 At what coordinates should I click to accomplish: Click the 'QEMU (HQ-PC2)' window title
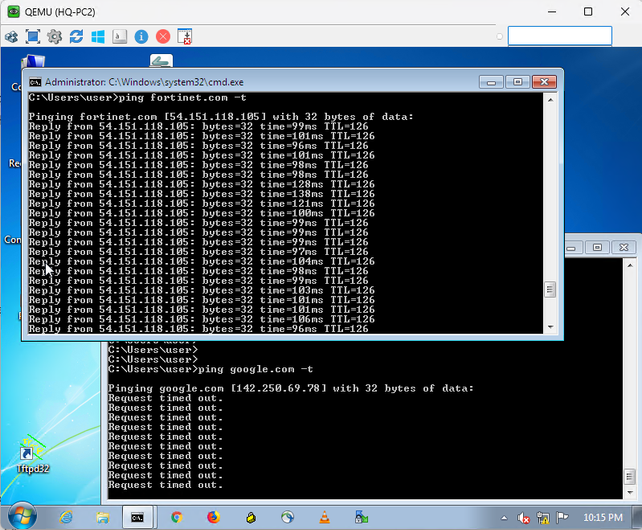(60, 12)
